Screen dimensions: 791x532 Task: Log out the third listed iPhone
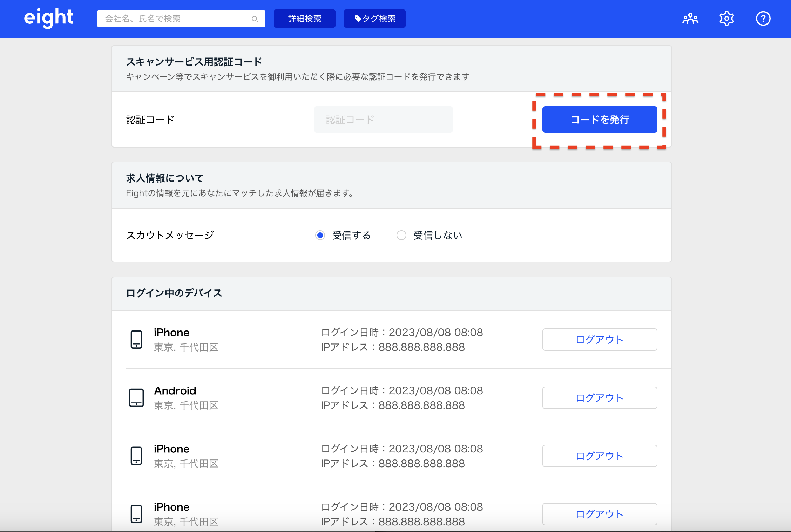(x=600, y=456)
